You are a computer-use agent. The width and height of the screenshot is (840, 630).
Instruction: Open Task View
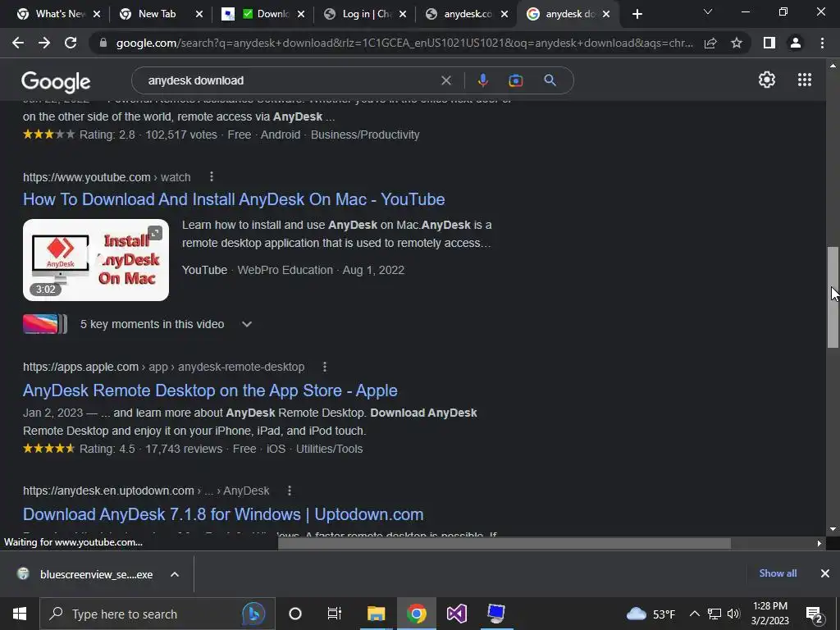click(x=335, y=614)
